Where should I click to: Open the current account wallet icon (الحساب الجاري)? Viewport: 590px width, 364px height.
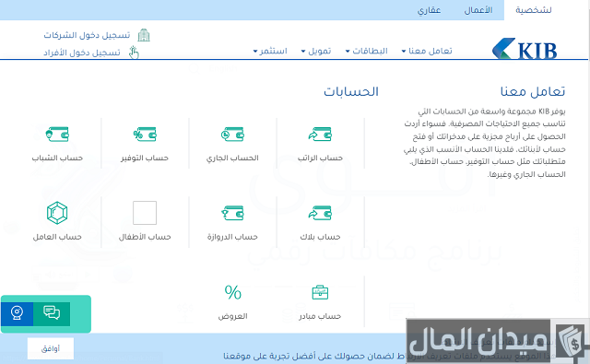pyautogui.click(x=232, y=135)
